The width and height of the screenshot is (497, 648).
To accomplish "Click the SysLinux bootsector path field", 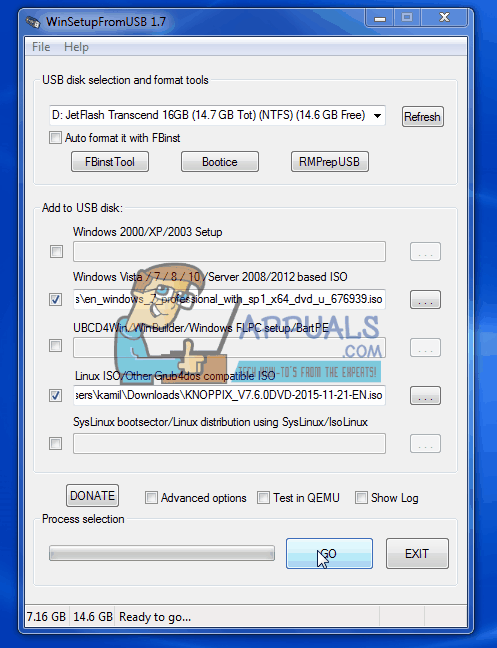I will pos(229,443).
